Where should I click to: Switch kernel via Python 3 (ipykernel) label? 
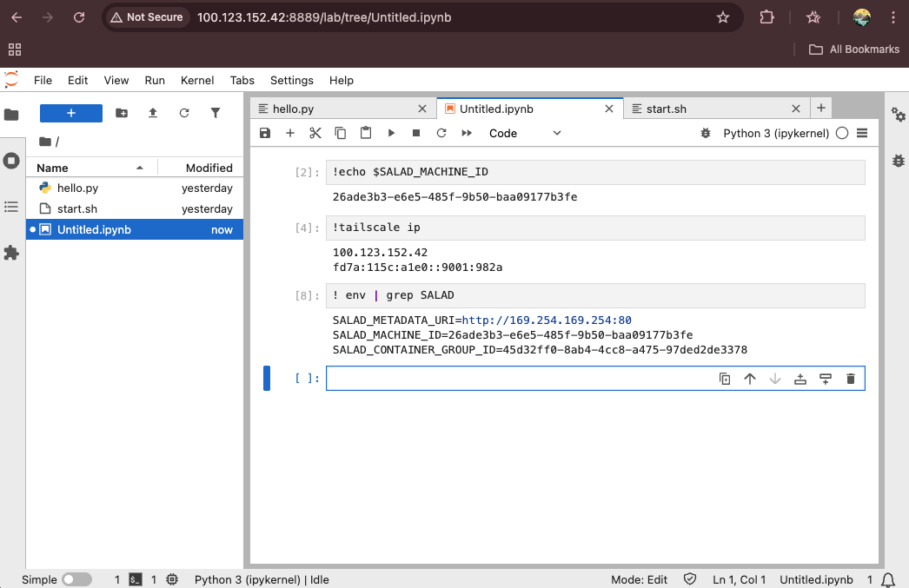point(776,133)
